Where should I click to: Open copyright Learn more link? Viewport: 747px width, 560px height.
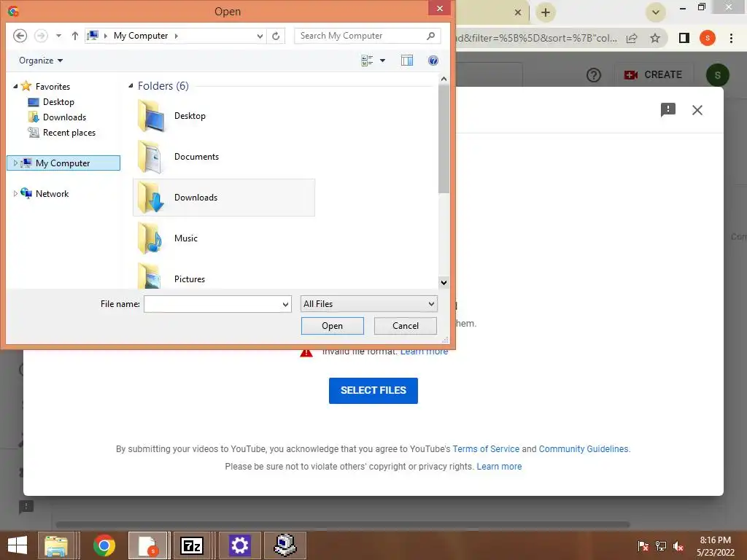point(499,467)
